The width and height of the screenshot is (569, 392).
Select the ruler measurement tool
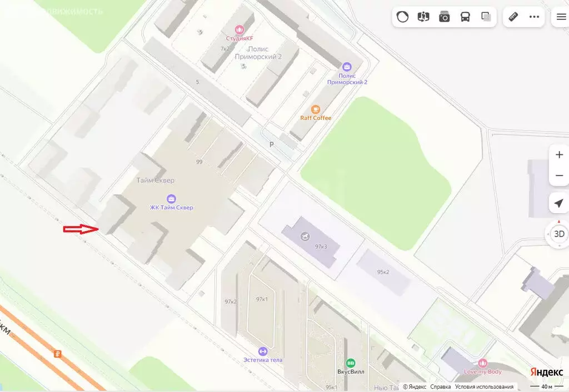513,17
